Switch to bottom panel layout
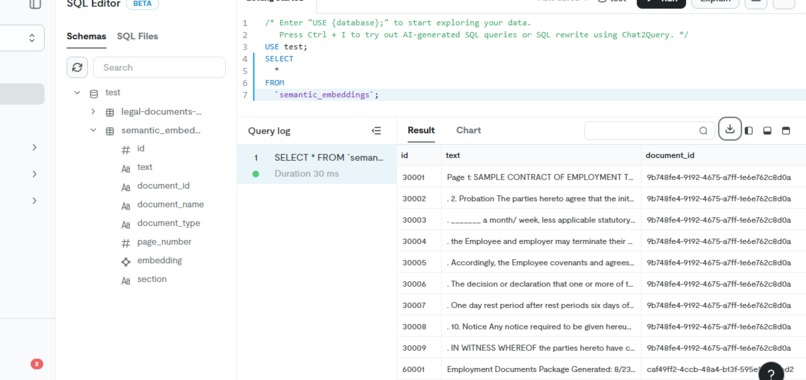 [x=767, y=131]
